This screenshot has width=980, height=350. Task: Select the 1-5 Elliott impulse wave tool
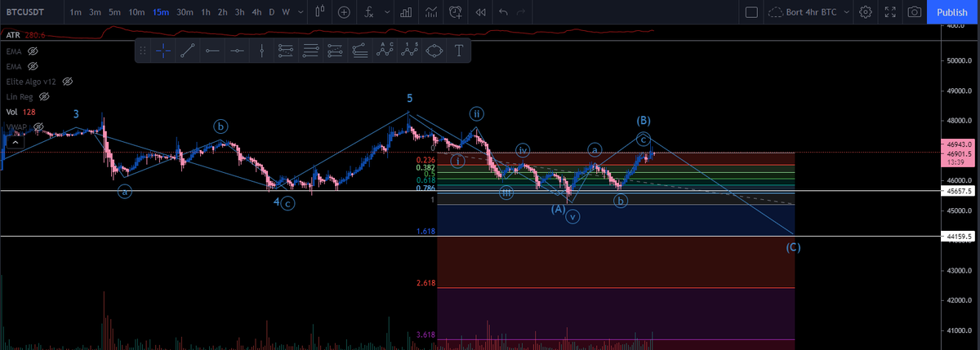point(409,51)
